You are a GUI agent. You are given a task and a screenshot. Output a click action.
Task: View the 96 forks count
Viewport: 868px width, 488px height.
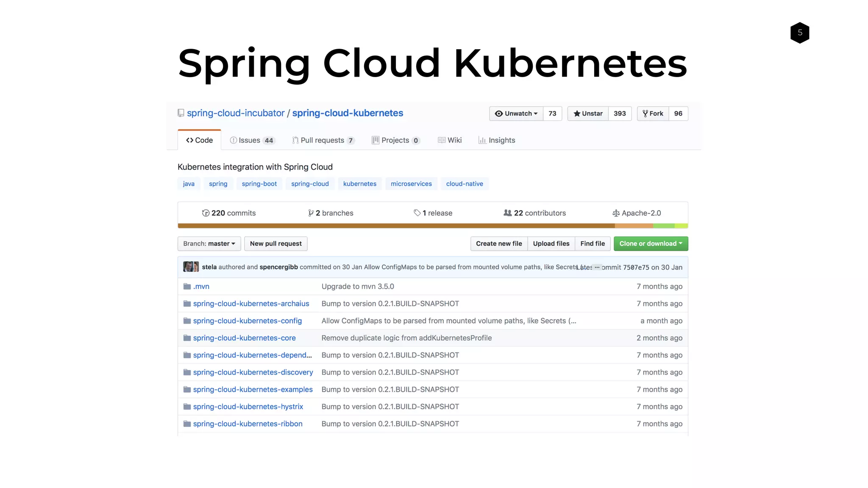678,114
